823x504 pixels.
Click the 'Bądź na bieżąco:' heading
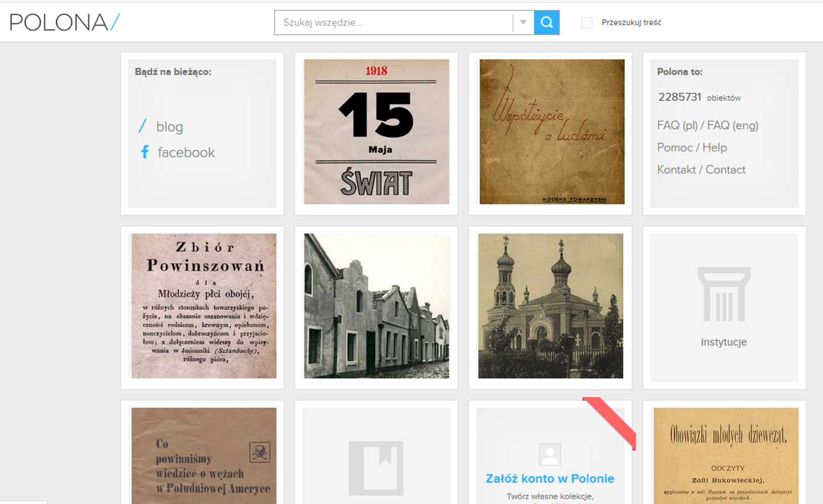(x=173, y=72)
